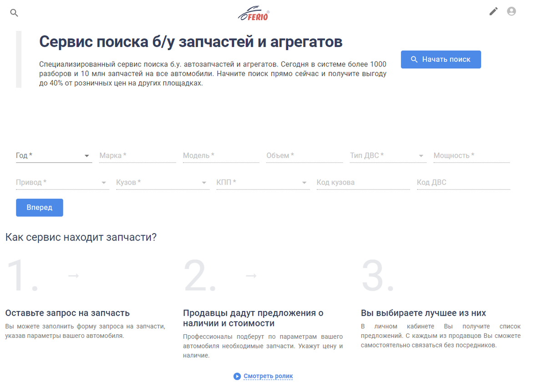
Task: Click the play icon next to Смотреть ролик
Action: 237,376
